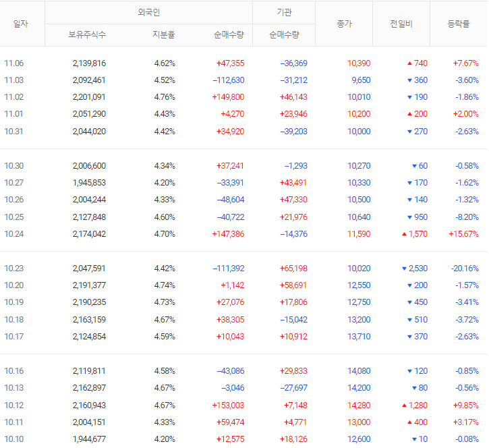Select the holdings value 2,190,235

pyautogui.click(x=89, y=302)
